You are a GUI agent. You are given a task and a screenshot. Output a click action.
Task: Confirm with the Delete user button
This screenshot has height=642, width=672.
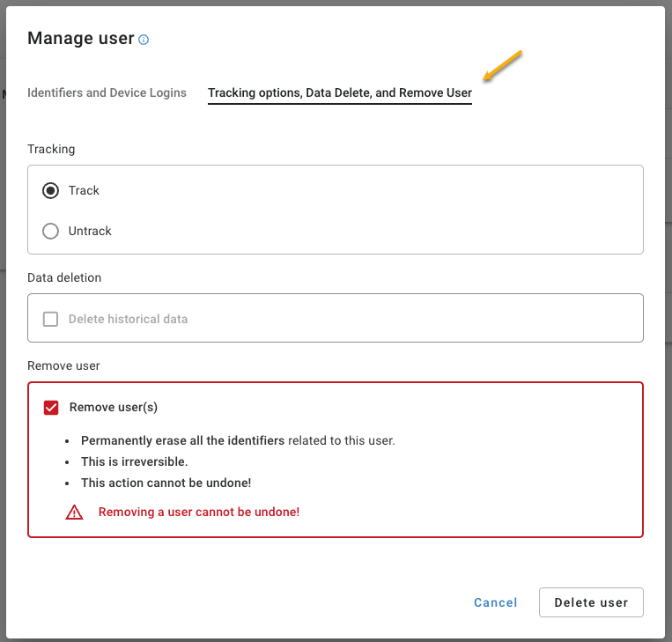point(591,602)
